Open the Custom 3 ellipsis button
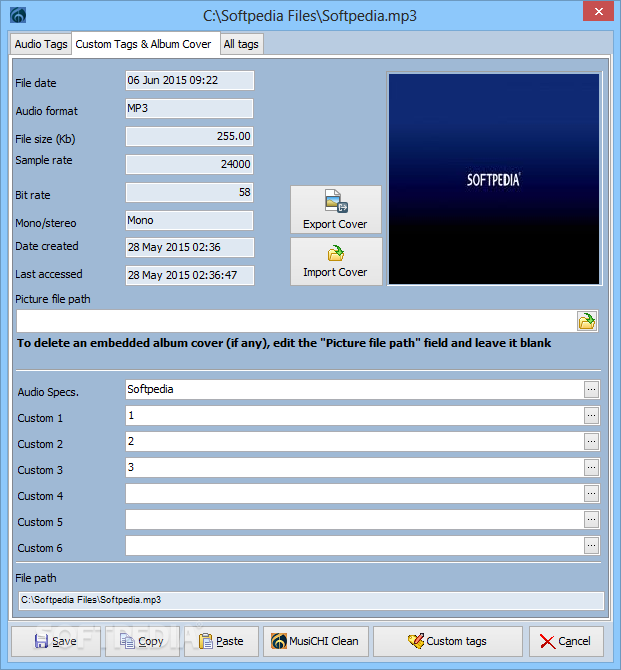Viewport: 621px width, 670px height. [x=591, y=468]
